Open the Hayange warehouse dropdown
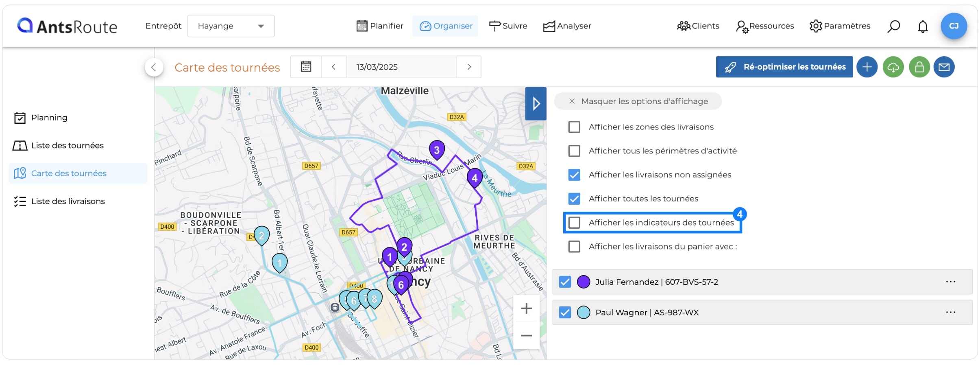 [x=231, y=26]
